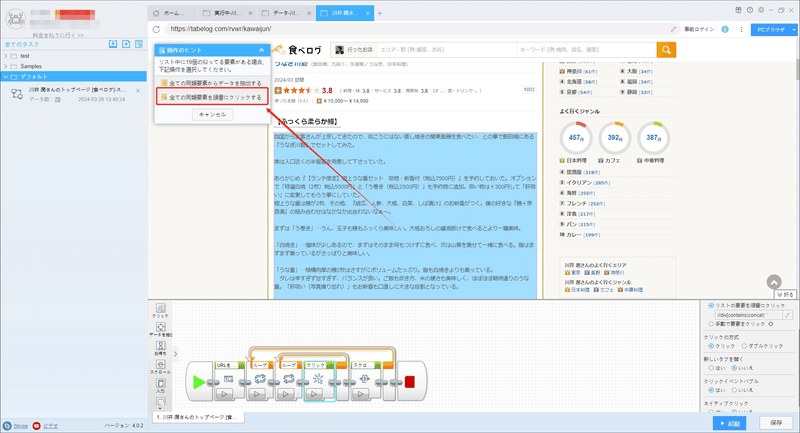
Task: Click the crab avatar logo
Action: [16, 18]
